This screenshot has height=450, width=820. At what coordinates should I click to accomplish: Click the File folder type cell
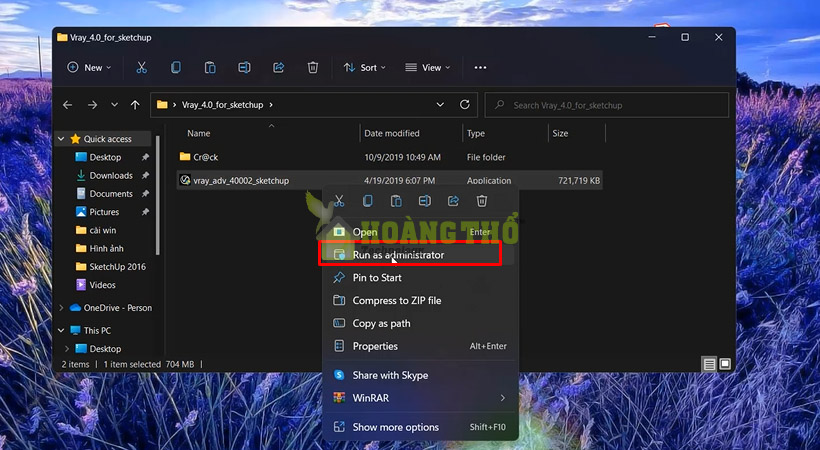[x=486, y=157]
